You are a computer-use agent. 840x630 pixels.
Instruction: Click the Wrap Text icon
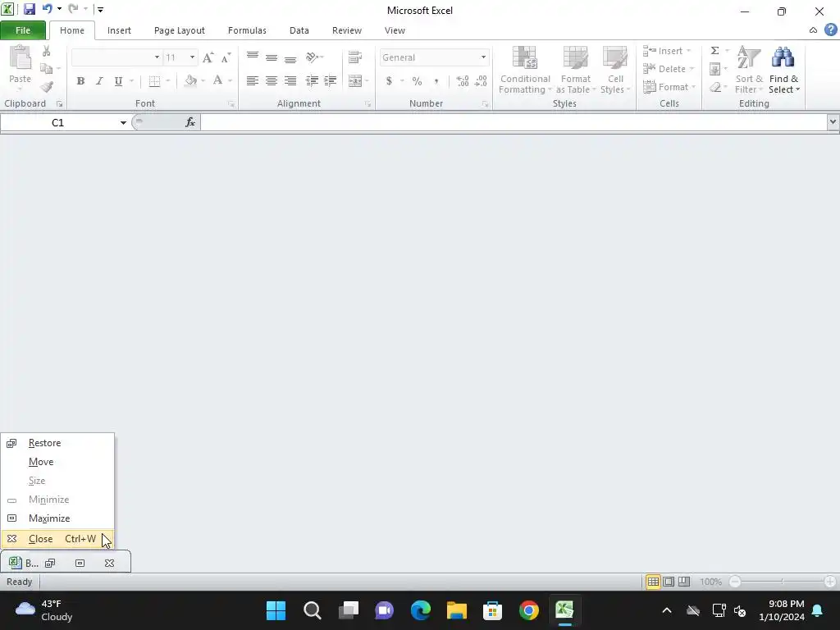354,57
